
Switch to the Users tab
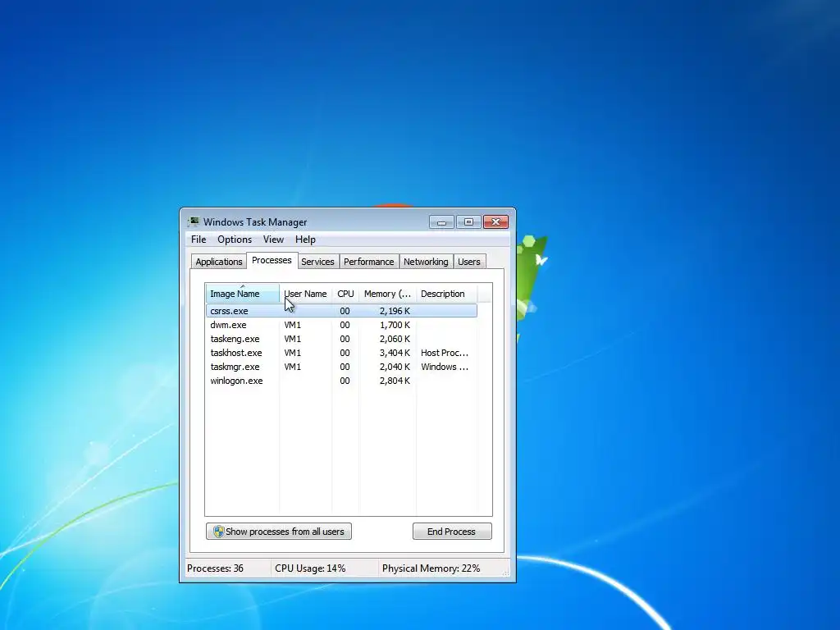tap(468, 262)
